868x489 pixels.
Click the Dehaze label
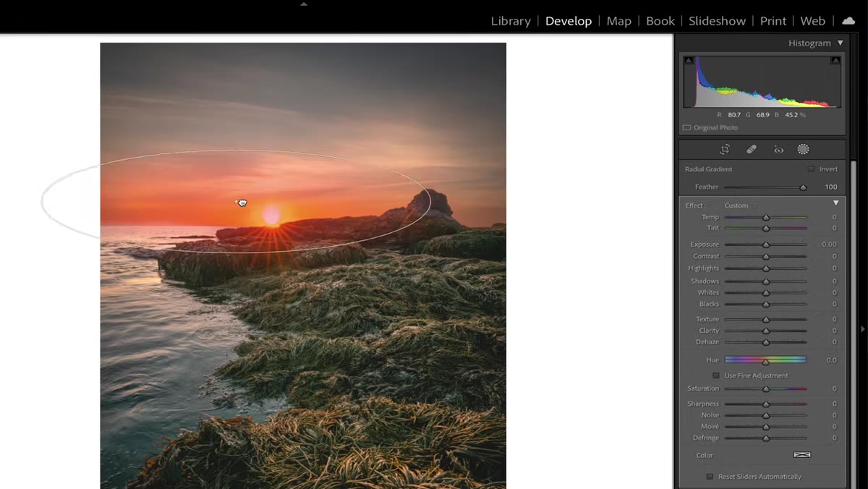tap(707, 342)
